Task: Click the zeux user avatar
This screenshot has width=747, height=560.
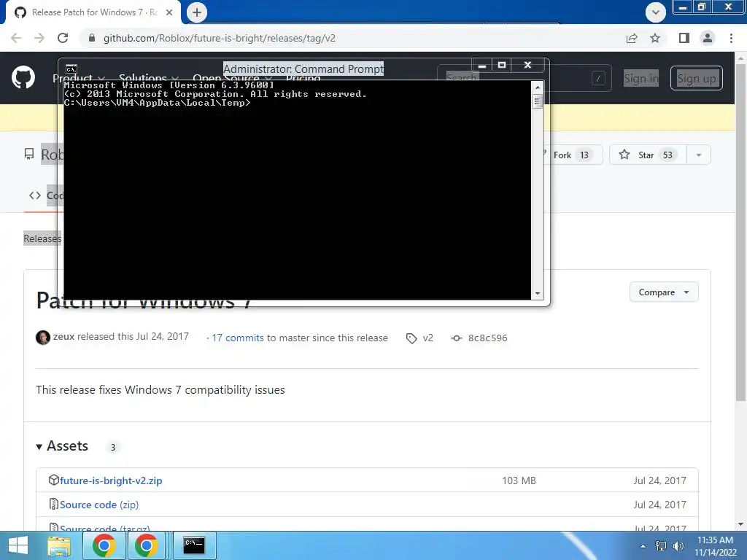Action: 43,337
